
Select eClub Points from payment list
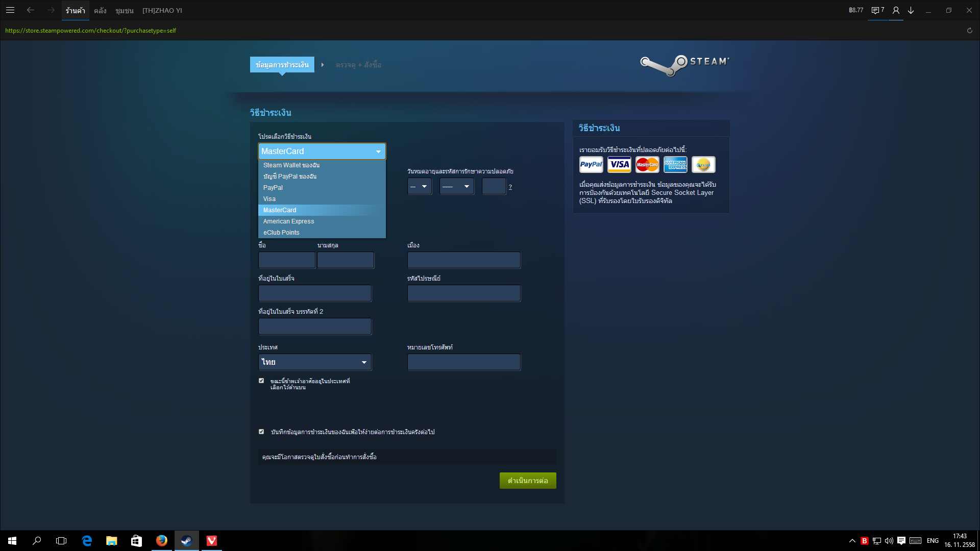[x=322, y=233]
